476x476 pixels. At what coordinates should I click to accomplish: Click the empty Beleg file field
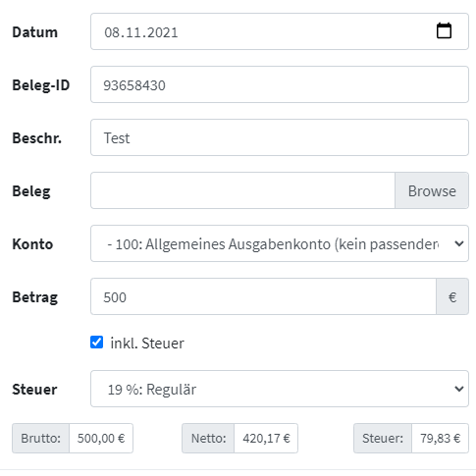[242, 190]
